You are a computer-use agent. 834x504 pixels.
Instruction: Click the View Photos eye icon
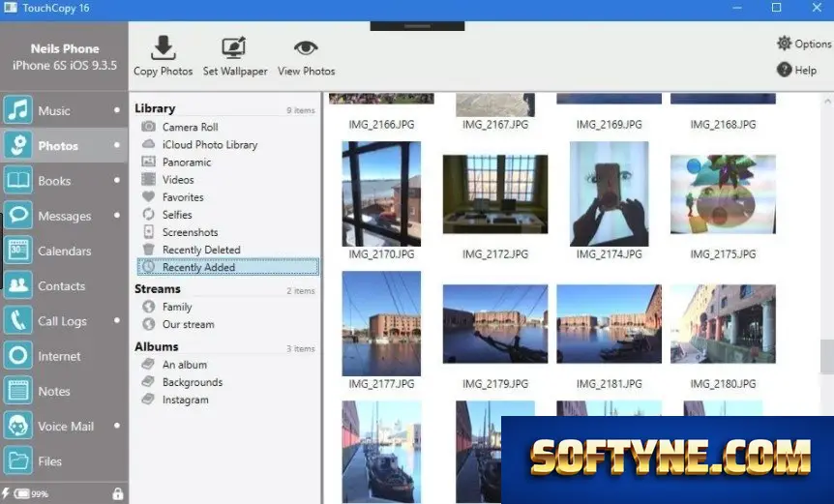point(306,48)
